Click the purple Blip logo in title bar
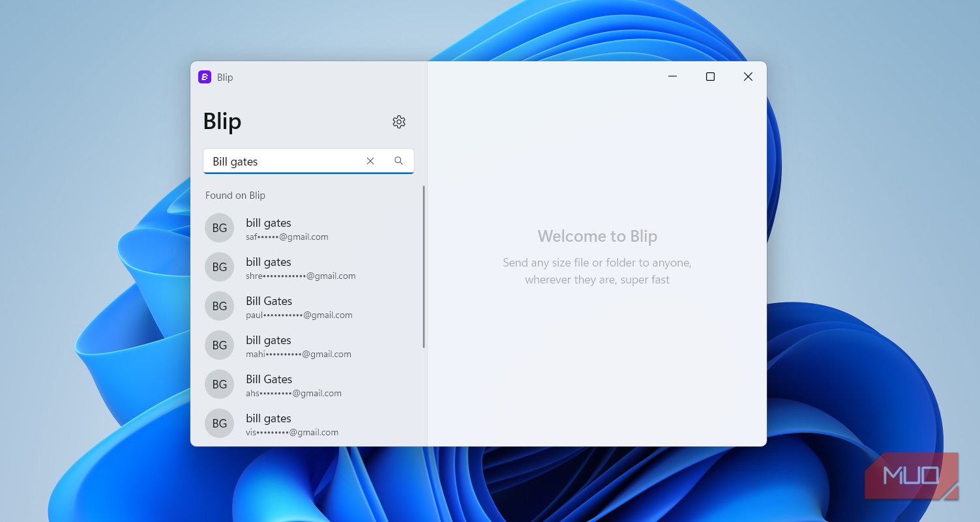This screenshot has height=522, width=980. coord(205,77)
